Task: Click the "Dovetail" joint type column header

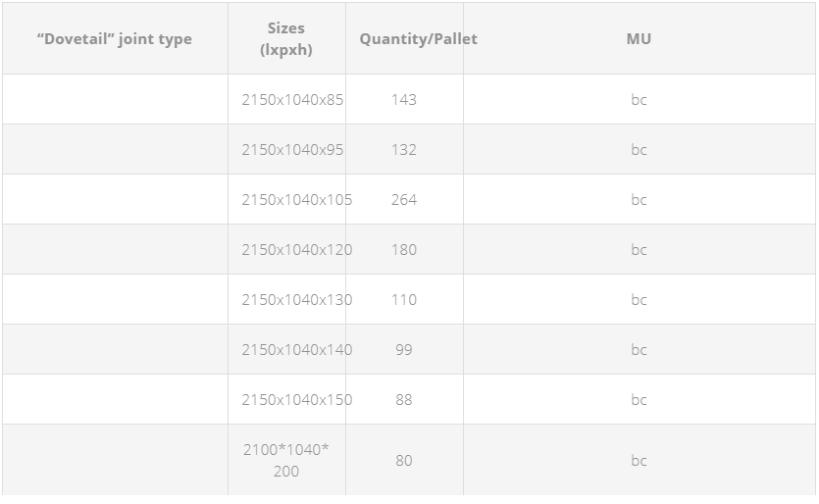Action: [115, 38]
